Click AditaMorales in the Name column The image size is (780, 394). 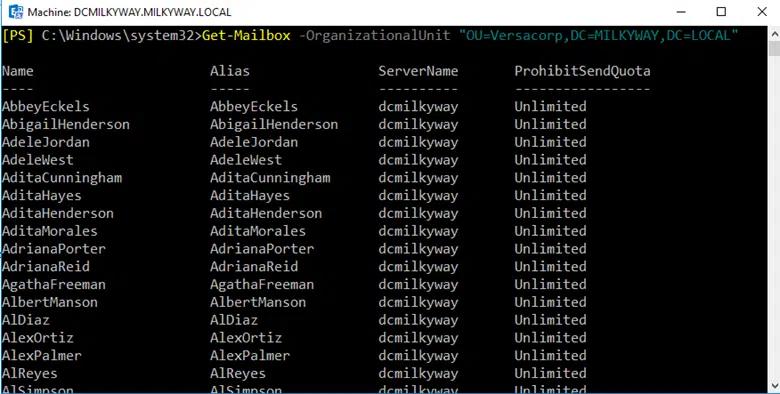click(x=50, y=231)
